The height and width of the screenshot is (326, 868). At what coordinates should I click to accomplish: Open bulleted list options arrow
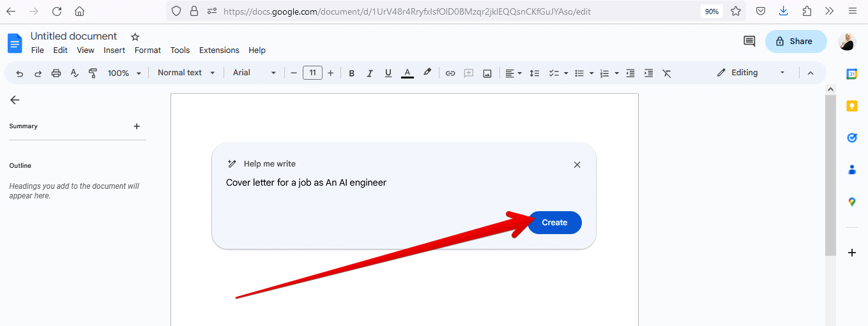591,73
